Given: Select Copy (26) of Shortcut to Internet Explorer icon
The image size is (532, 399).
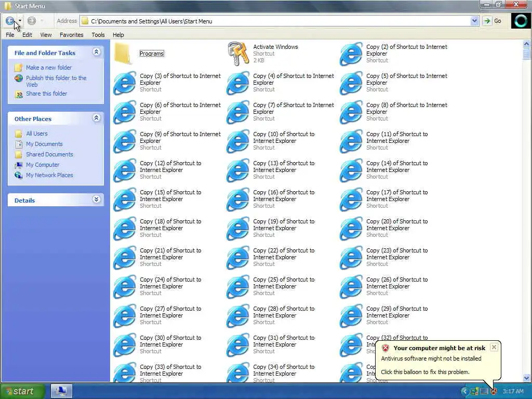Looking at the screenshot, I should [351, 287].
